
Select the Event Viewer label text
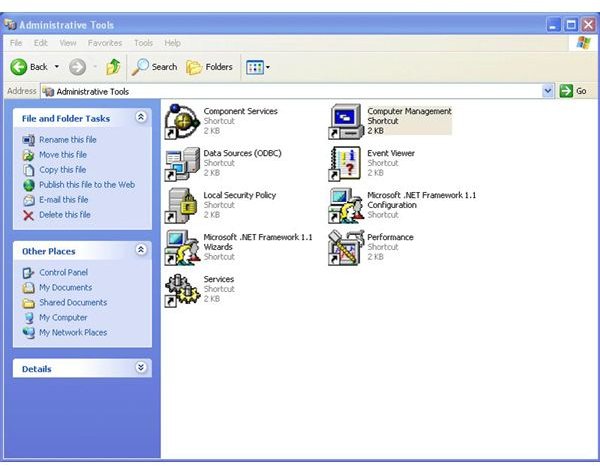[x=391, y=153]
